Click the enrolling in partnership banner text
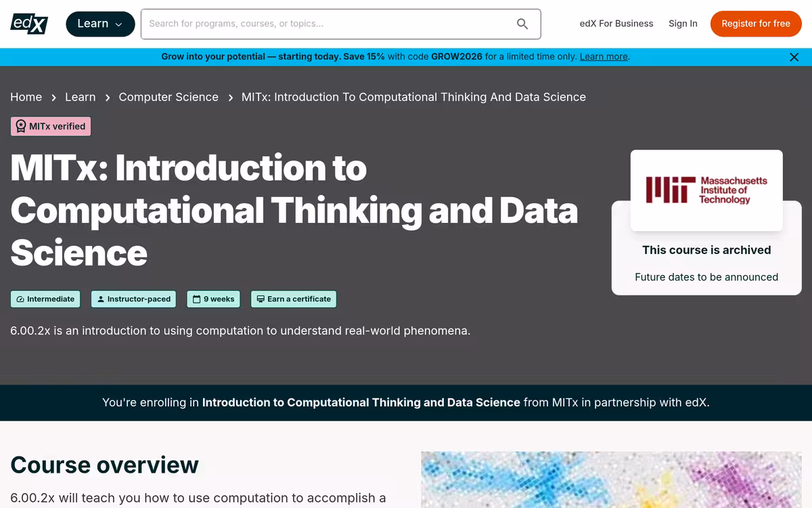This screenshot has width=812, height=508. pos(406,402)
